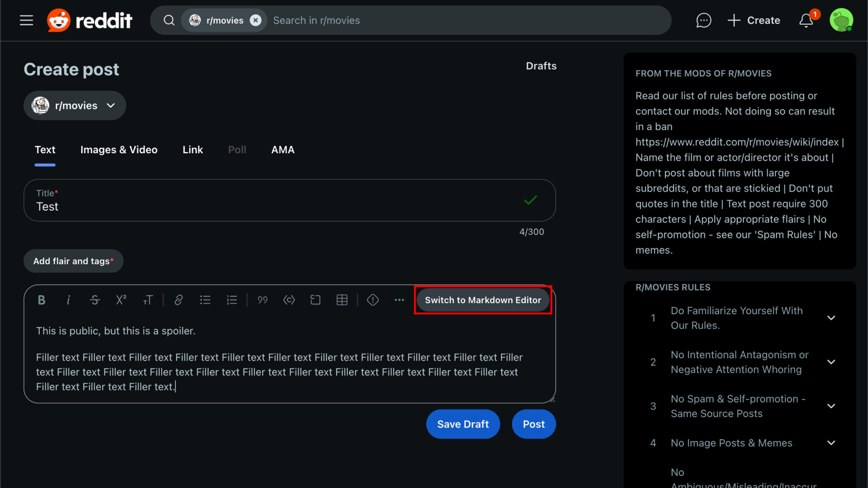
Task: Collapse rule 4 No Image Posts & Memes
Action: click(832, 443)
